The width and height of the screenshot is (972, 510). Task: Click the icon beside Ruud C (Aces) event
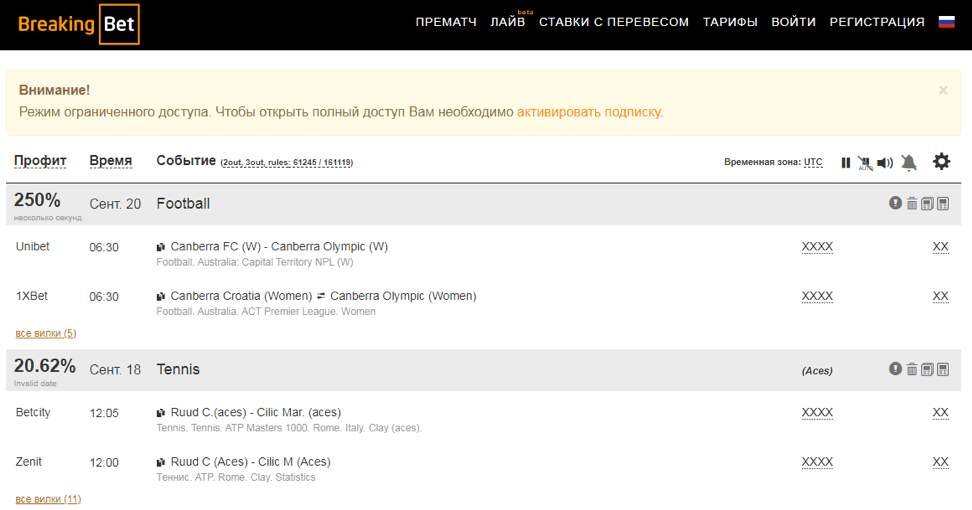click(161, 462)
